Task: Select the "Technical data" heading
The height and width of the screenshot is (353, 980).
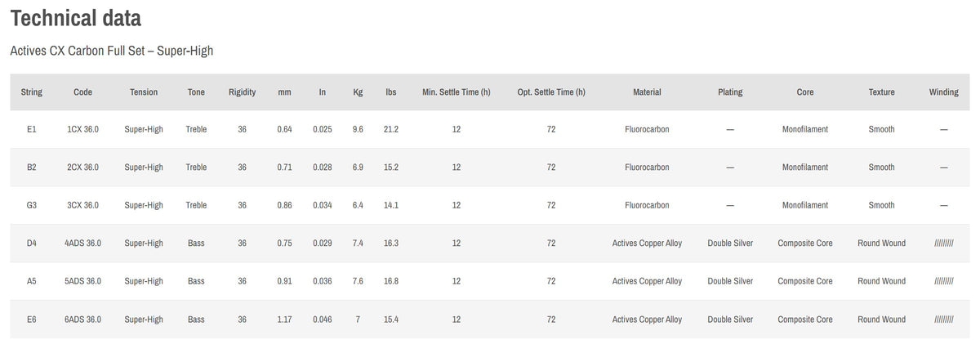Action: [75, 18]
